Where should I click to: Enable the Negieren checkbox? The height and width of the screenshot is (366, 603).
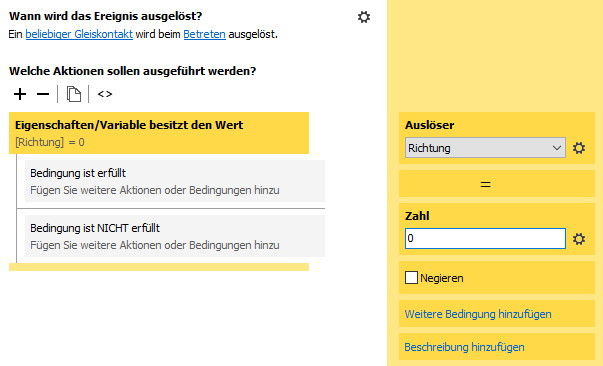coord(411,278)
